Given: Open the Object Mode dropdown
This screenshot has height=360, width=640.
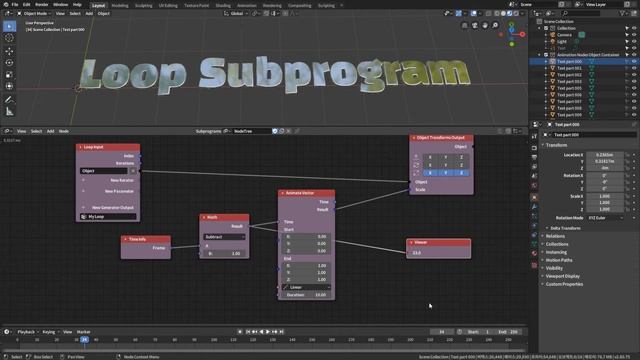Looking at the screenshot, I should (34, 13).
